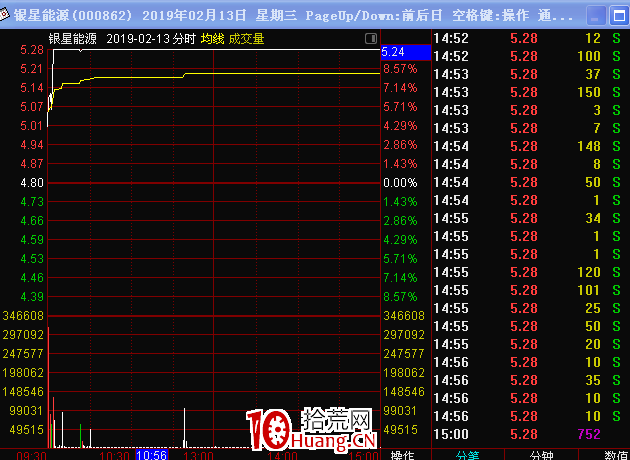The image size is (630, 460).
Task: Select 14:55 trade with volume 120
Action: click(x=528, y=272)
